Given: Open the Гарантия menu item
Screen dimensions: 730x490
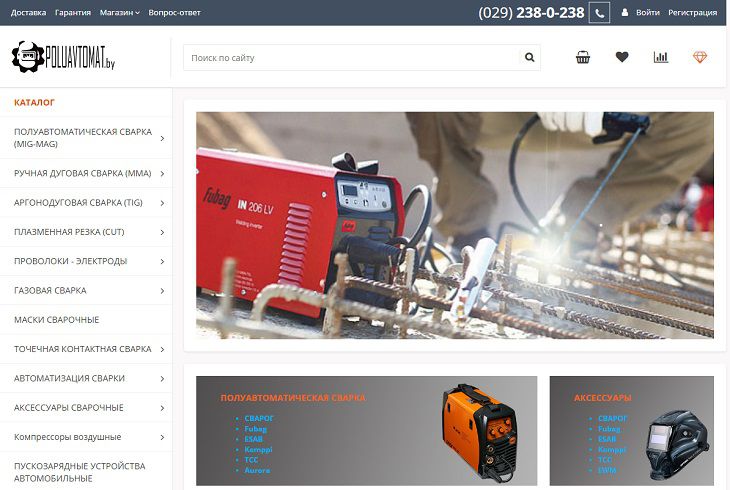Looking at the screenshot, I should [x=72, y=13].
